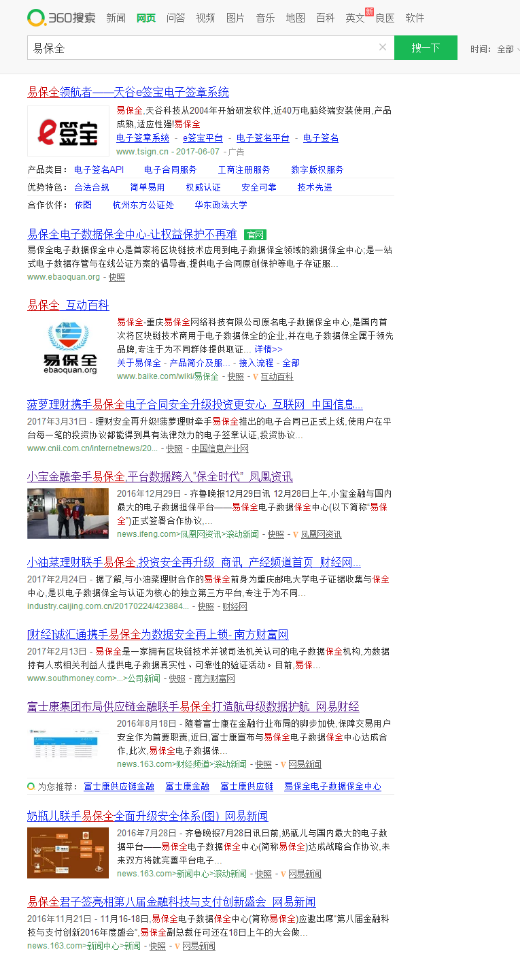Click the 电子签名平台 sublink
The image size is (521, 957).
pos(263,138)
